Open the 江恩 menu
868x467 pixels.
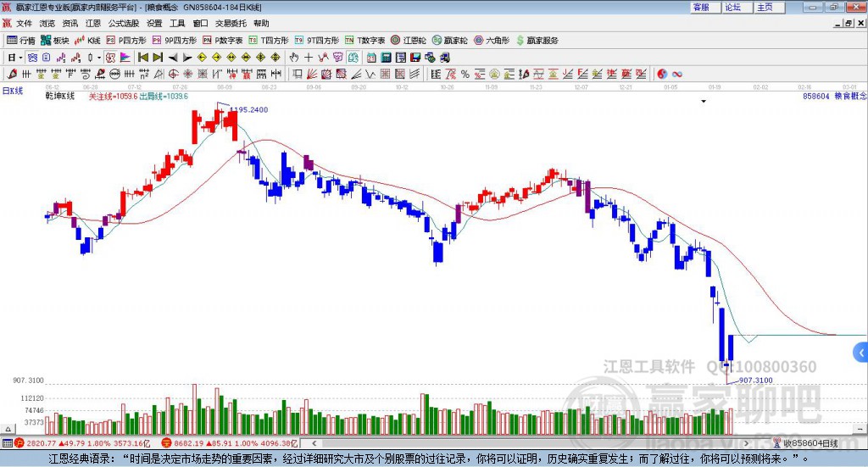[x=93, y=23]
